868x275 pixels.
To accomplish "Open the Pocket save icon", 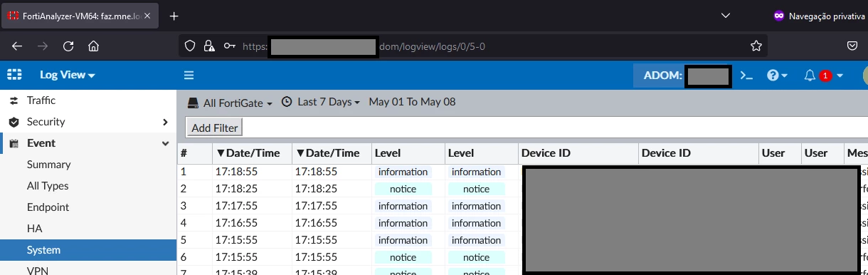I will point(852,46).
